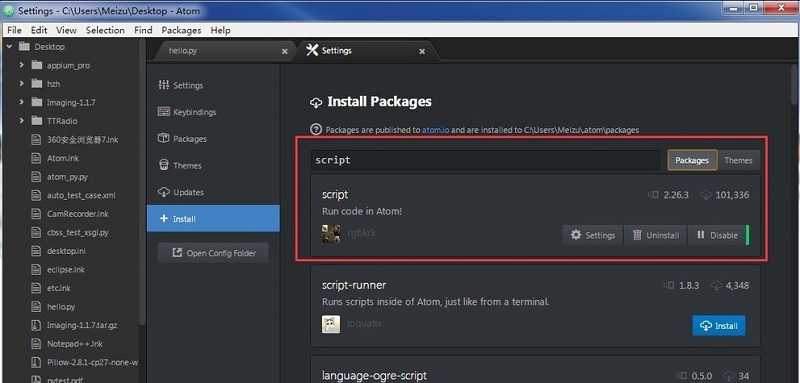Open cbss_test_xsgl.py file
Screen dimensions: 800x383
[78, 233]
